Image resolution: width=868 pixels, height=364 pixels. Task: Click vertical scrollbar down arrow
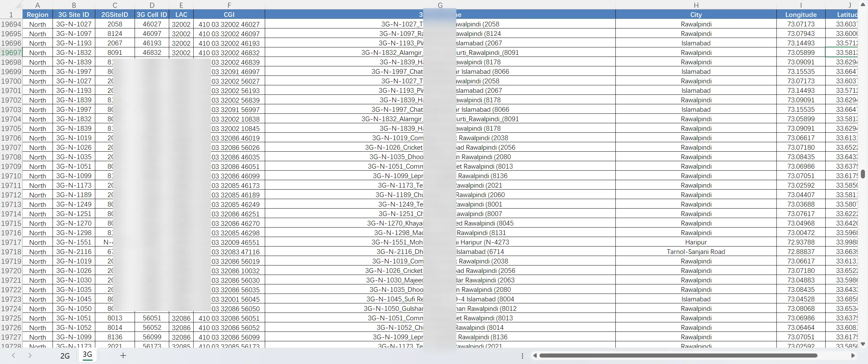click(863, 344)
